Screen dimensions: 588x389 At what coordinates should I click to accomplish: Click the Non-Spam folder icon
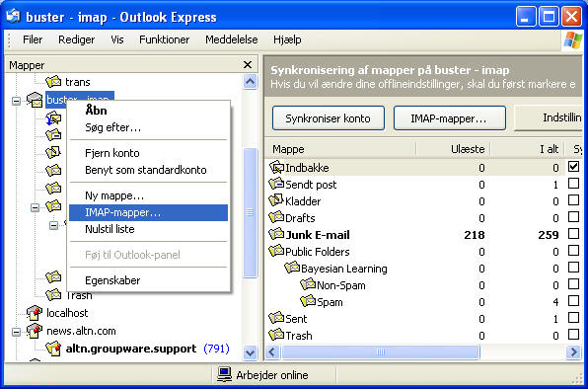click(308, 284)
